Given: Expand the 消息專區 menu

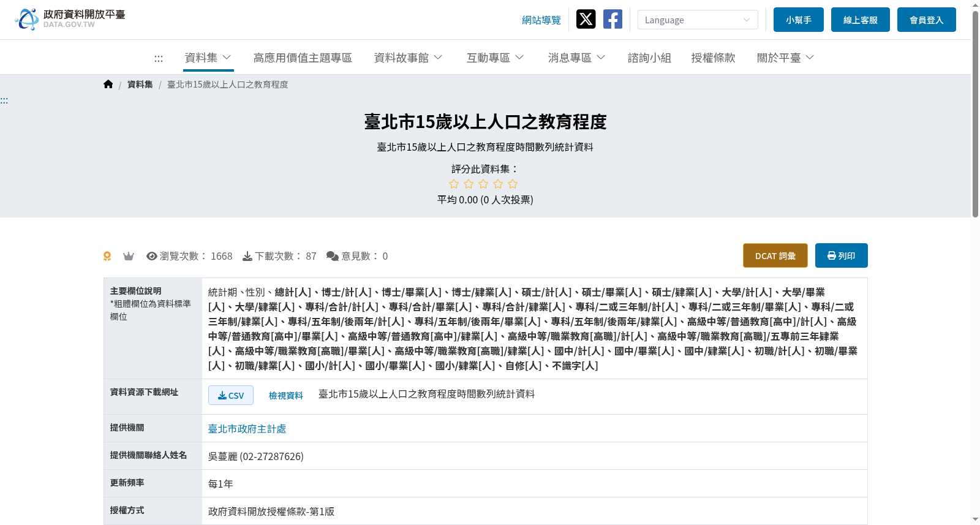Looking at the screenshot, I should point(576,58).
